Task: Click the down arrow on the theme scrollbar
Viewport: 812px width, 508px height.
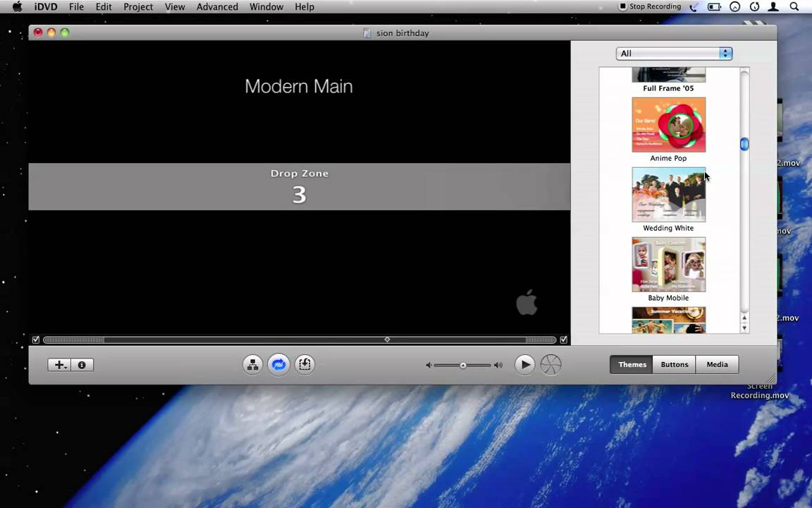Action: pos(744,327)
